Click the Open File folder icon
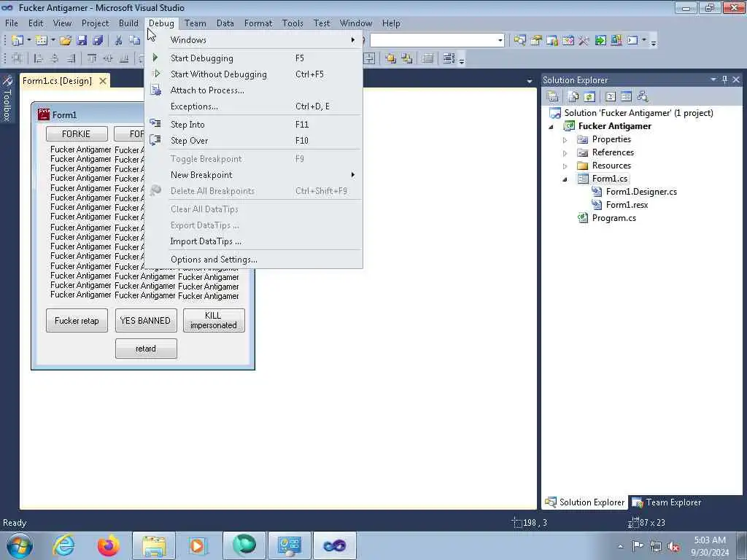Screen dimensions: 747x560 (66, 41)
